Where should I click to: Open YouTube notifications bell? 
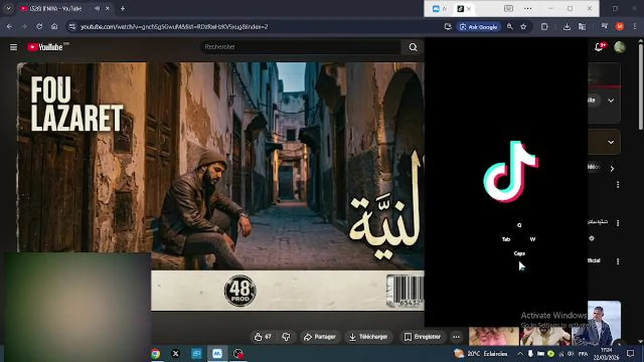599,47
